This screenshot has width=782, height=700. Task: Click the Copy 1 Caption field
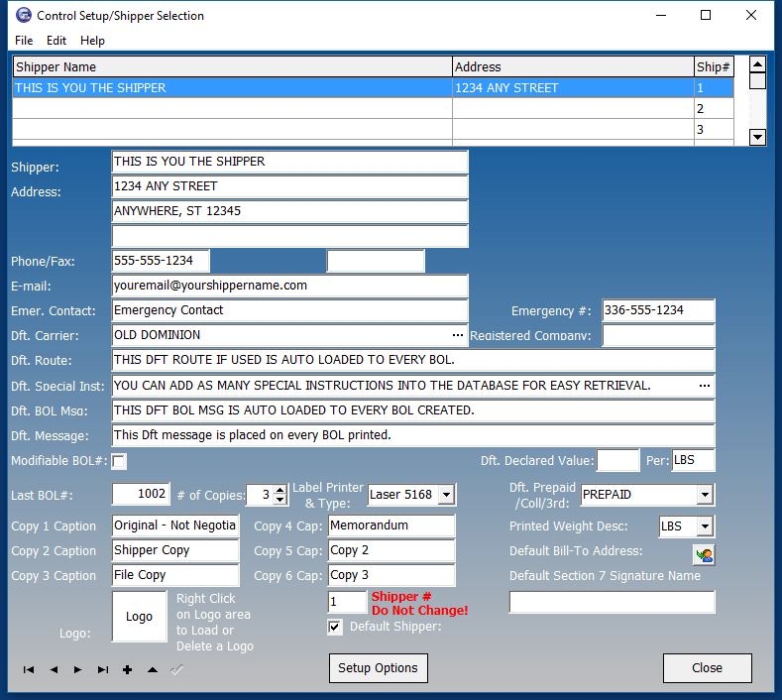[175, 525]
